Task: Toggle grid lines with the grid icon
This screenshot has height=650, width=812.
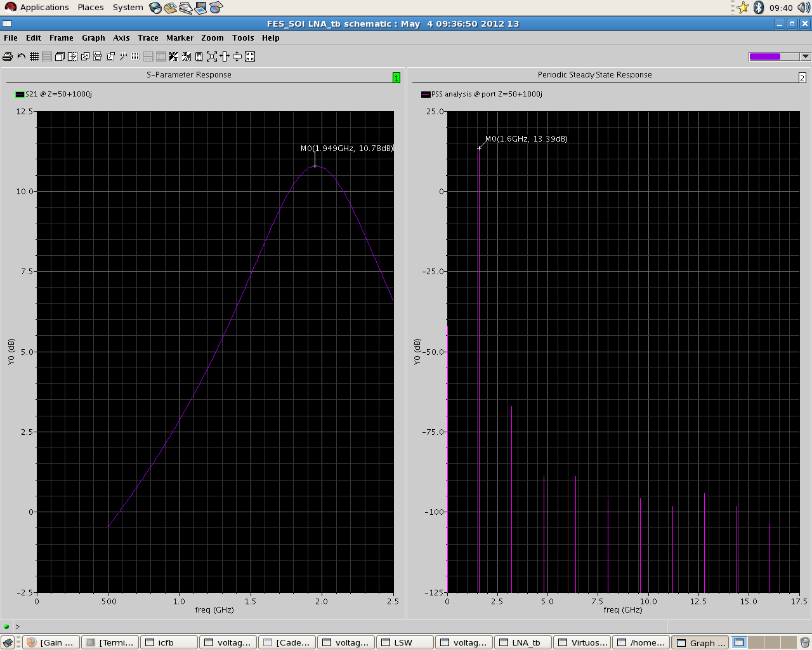Action: (34, 56)
